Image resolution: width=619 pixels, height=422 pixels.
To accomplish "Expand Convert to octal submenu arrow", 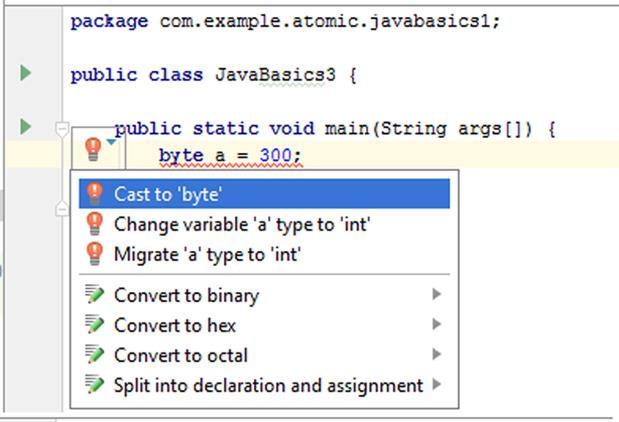I will (x=437, y=354).
